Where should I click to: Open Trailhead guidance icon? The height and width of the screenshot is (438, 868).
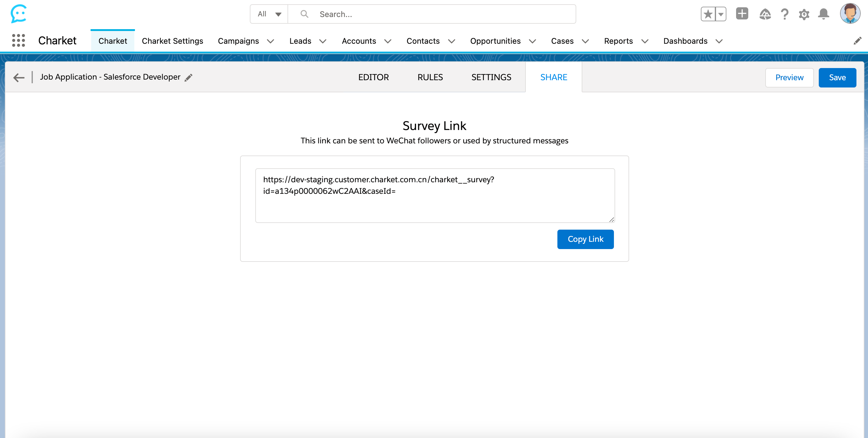pyautogui.click(x=765, y=14)
